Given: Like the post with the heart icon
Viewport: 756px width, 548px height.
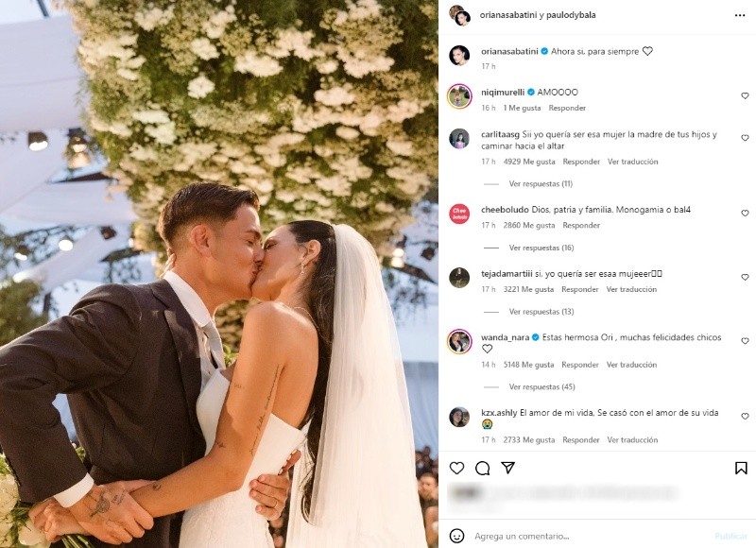Looking at the screenshot, I should click(x=456, y=468).
